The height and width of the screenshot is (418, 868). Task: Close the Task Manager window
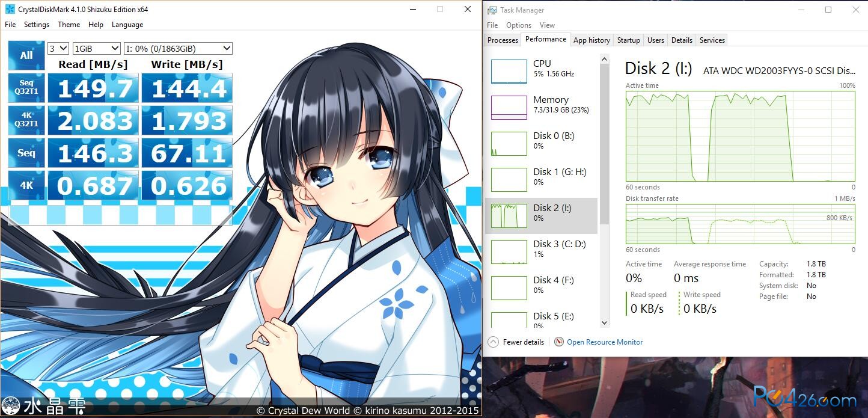(855, 10)
